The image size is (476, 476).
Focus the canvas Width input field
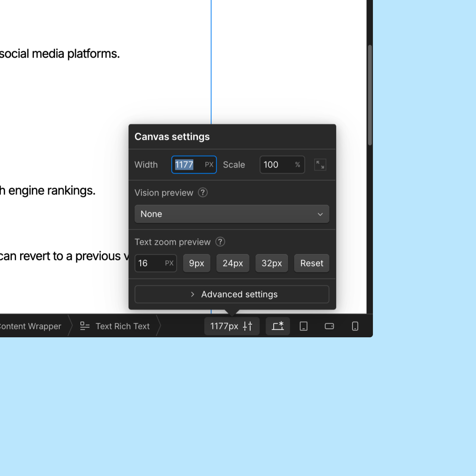[194, 165]
